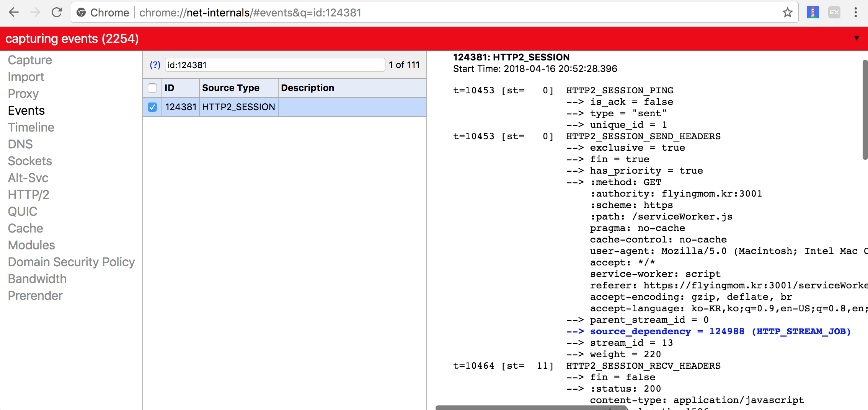868x410 pixels.
Task: Click the Chrome site info icon in address bar
Action: click(81, 13)
